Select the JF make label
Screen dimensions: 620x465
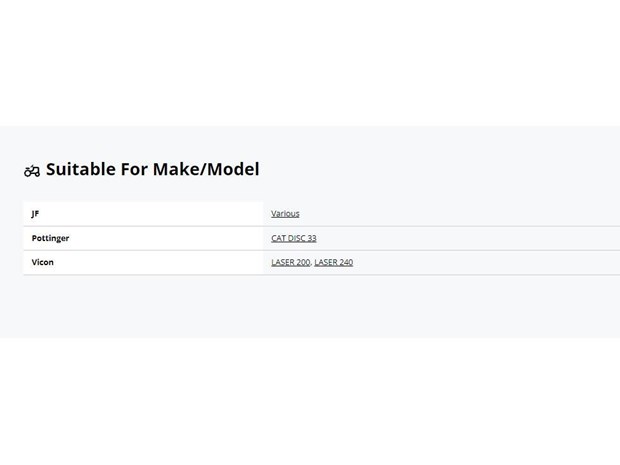coord(35,214)
